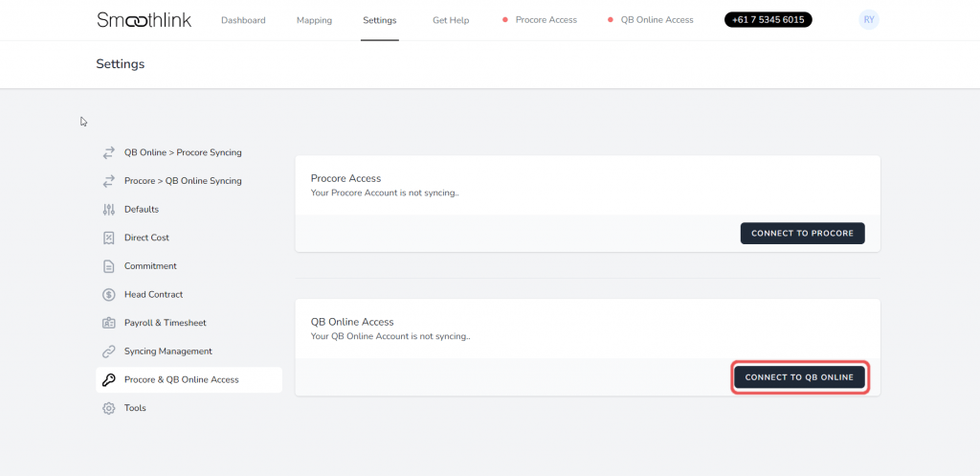Image resolution: width=980 pixels, height=476 pixels.
Task: Click the sliders icon next to Defaults
Action: (x=109, y=210)
